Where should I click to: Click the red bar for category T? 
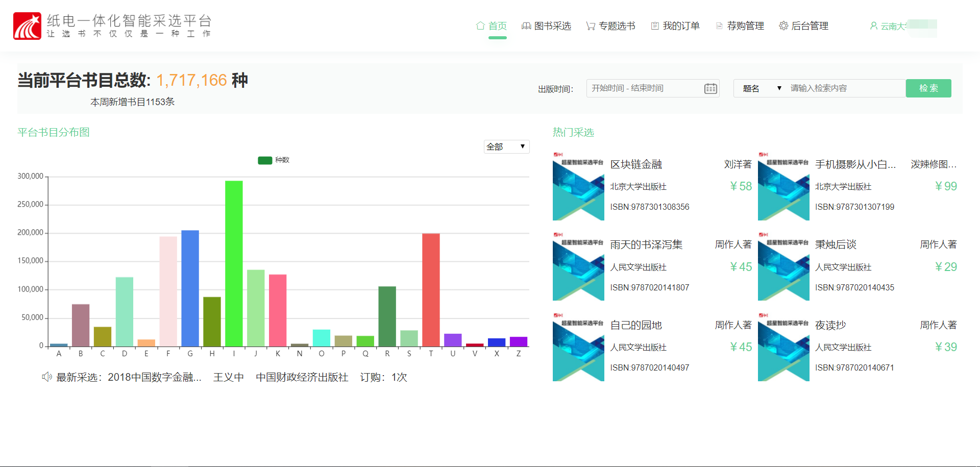pyautogui.click(x=431, y=289)
